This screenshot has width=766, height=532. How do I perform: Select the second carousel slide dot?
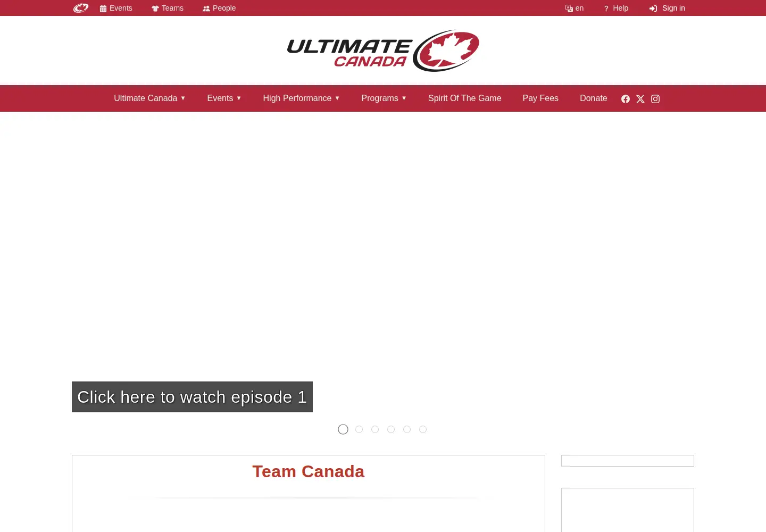tap(359, 429)
